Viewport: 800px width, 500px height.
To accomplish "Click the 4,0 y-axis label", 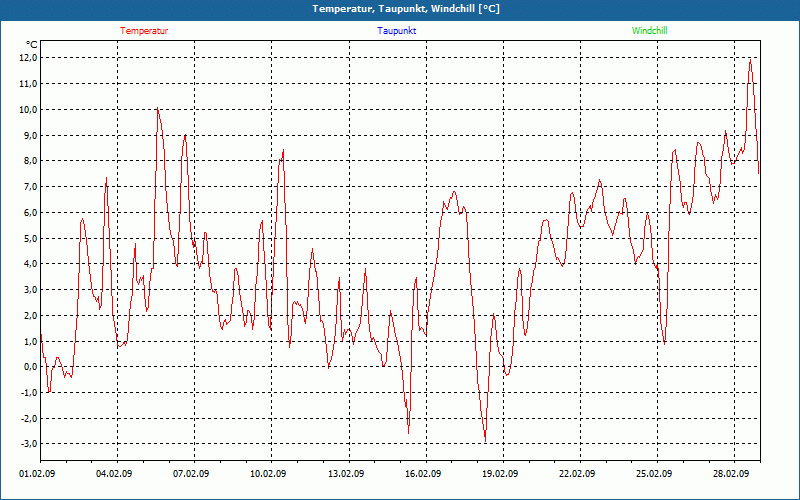I will click(30, 264).
